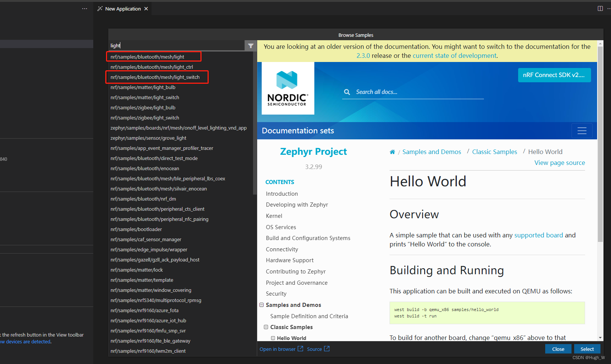This screenshot has width=611, height=364.
Task: Collapse the Hello World tree node
Action: pyautogui.click(x=273, y=338)
